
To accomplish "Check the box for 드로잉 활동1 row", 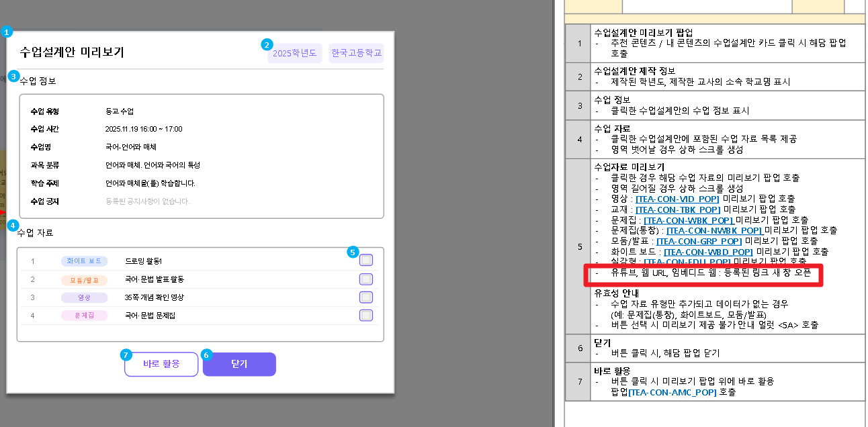I will coord(366,260).
